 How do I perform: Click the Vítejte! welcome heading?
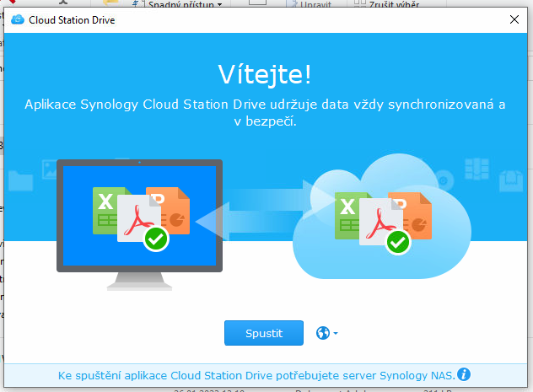265,73
